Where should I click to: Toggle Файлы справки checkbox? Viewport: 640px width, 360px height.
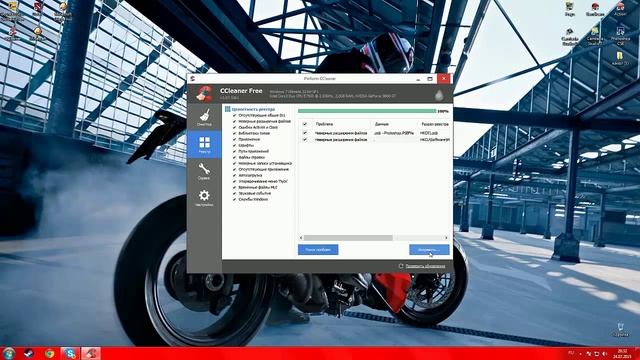pyautogui.click(x=234, y=157)
